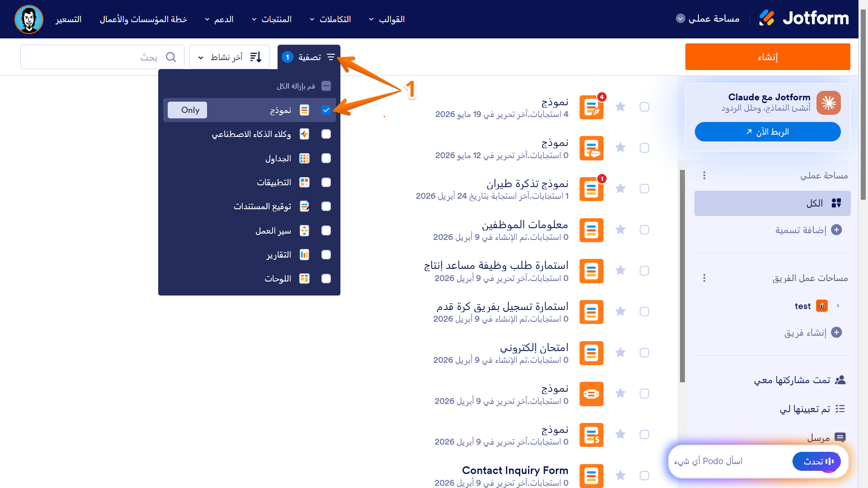This screenshot has height=488, width=868.
Task: Click the الربط الآن connect button
Action: click(x=768, y=132)
